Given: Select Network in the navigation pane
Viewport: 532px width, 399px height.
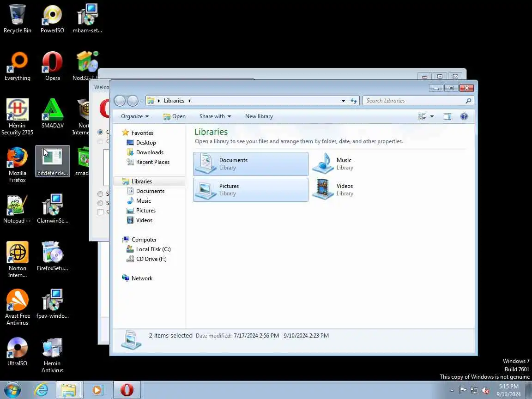Looking at the screenshot, I should (x=141, y=278).
